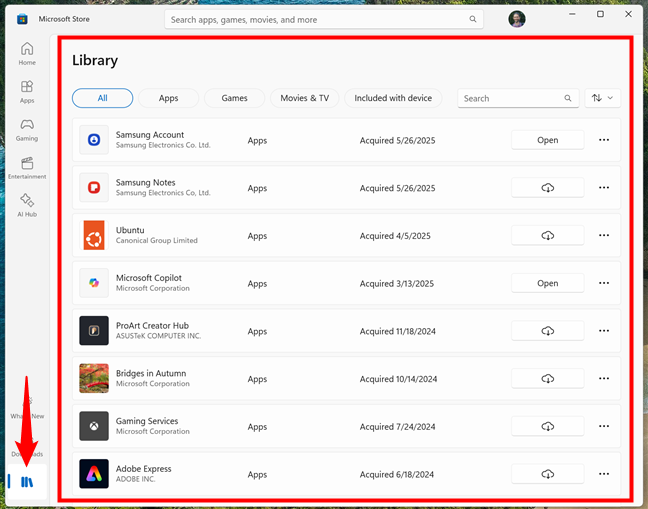648x509 pixels.
Task: Open more options for Gaming Services
Action: pyautogui.click(x=604, y=426)
